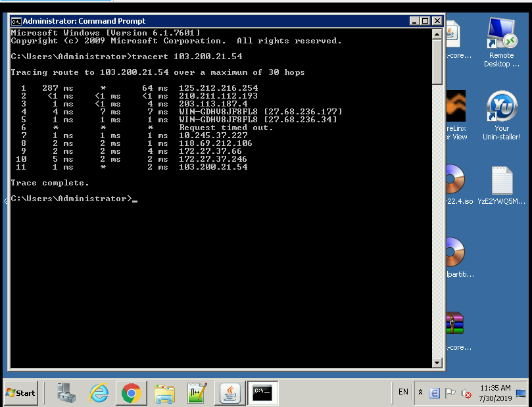Click hop 5 WIN-GDHV8JF8FL8 [27.68.236.34]
Image resolution: width=532 pixels, height=407 pixels.
258,120
